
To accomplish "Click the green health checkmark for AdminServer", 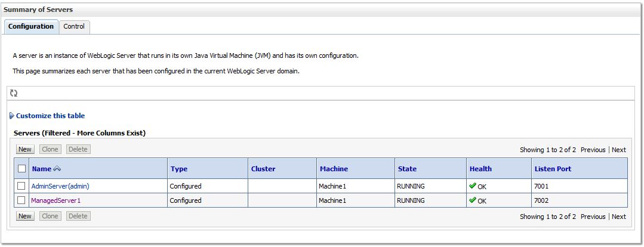I will (473, 186).
